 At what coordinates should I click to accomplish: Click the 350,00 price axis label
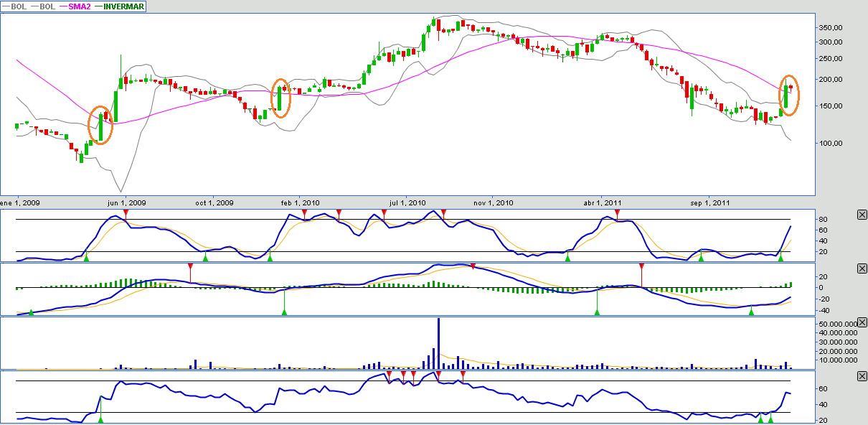click(831, 28)
